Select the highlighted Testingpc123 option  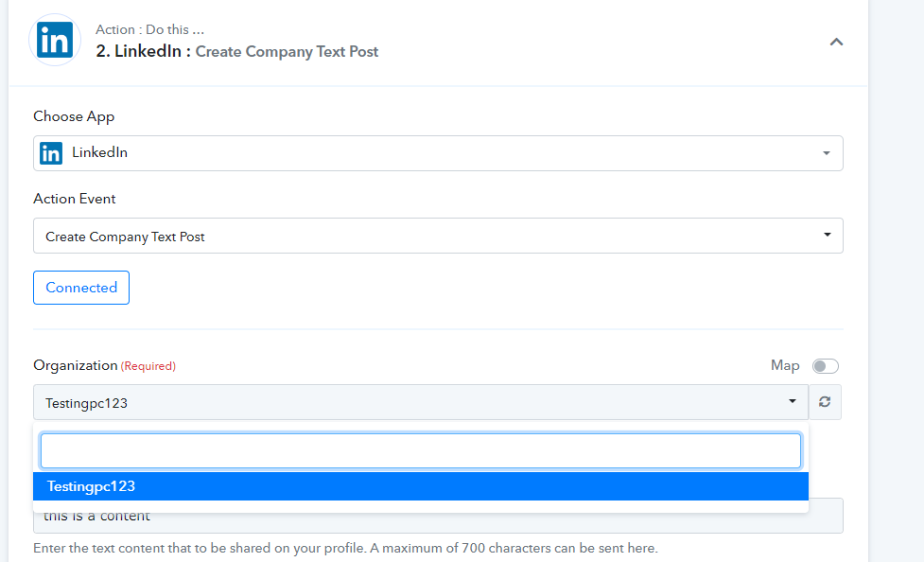coord(421,486)
